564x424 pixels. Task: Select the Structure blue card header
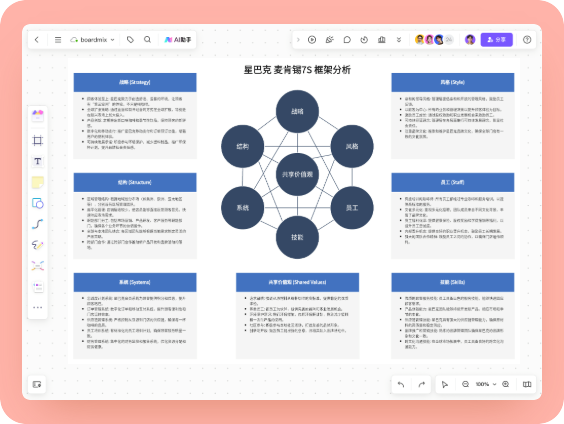(x=135, y=182)
